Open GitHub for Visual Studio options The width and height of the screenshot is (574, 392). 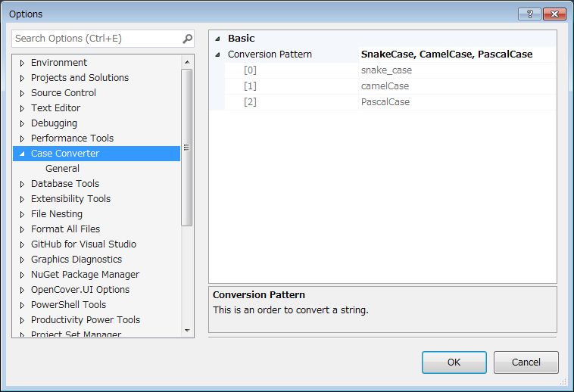click(x=83, y=244)
